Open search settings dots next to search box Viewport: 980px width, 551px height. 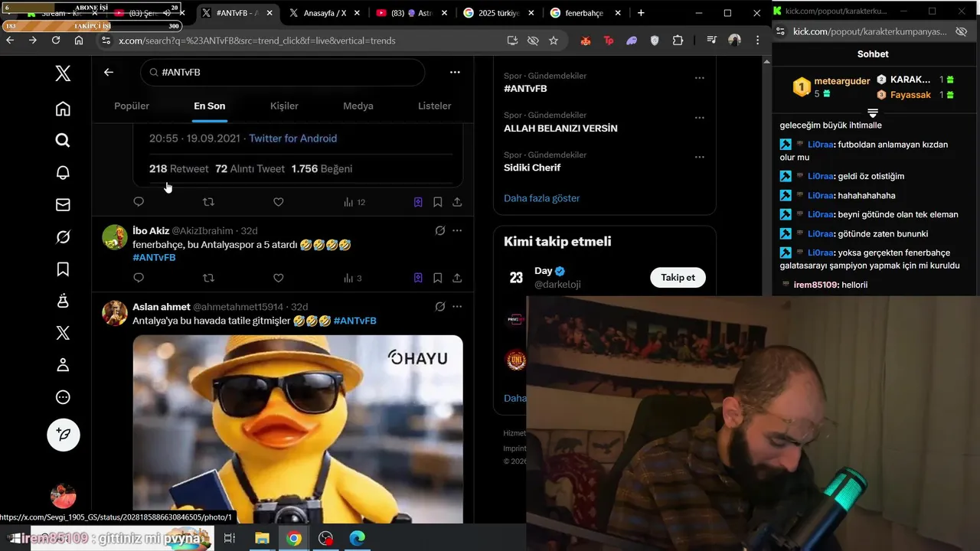[x=455, y=72]
